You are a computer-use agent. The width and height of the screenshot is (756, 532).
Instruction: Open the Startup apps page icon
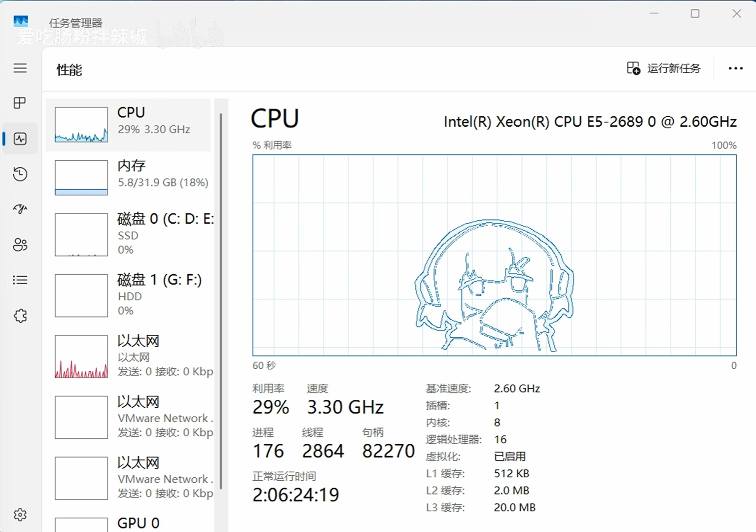point(20,209)
